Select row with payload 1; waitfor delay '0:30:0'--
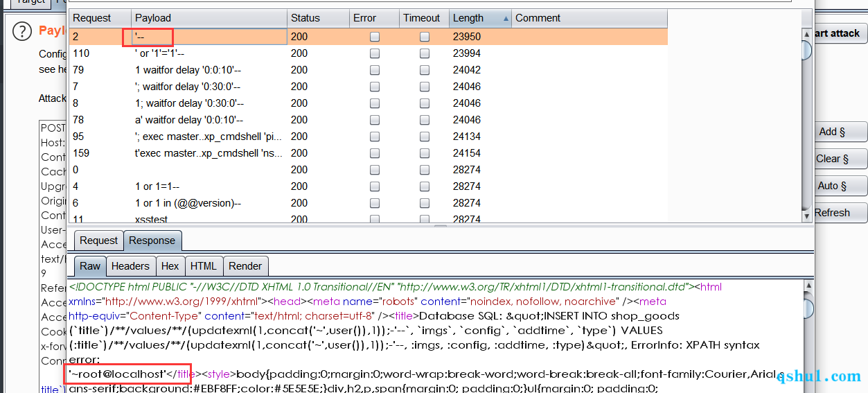Screen dimensions: 868x393 point(368,103)
